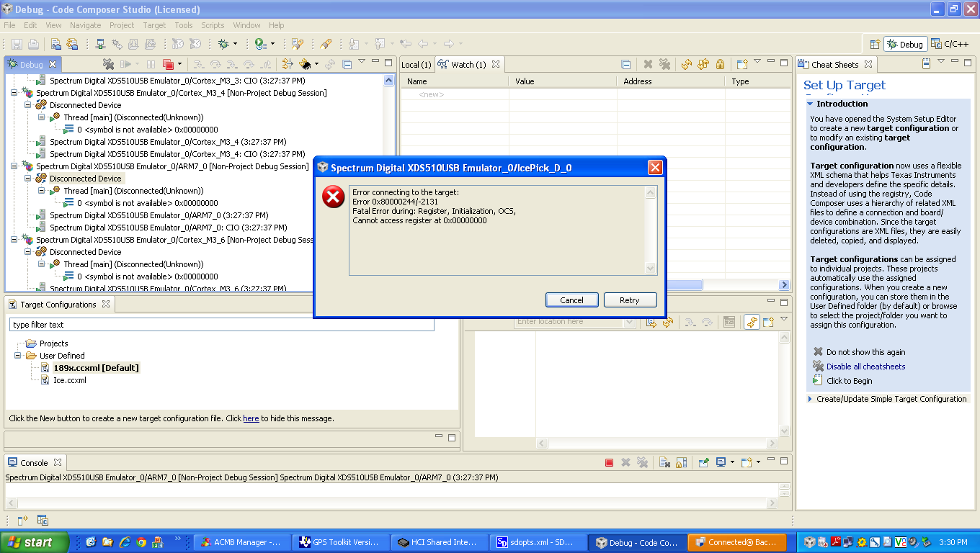Click scroll-up arrow of Debug view scrollbar
980x553 pixels.
point(389,81)
